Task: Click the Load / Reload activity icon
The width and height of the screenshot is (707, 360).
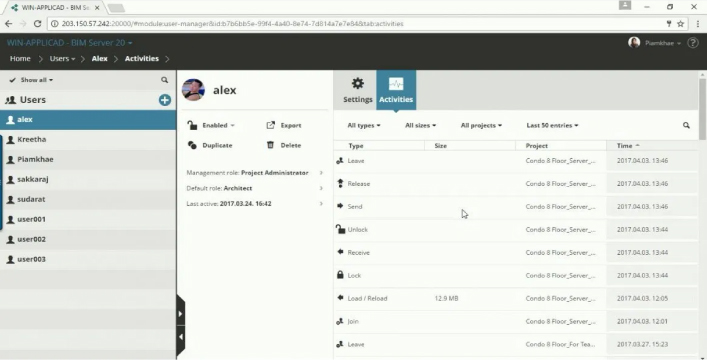Action: pos(340,298)
